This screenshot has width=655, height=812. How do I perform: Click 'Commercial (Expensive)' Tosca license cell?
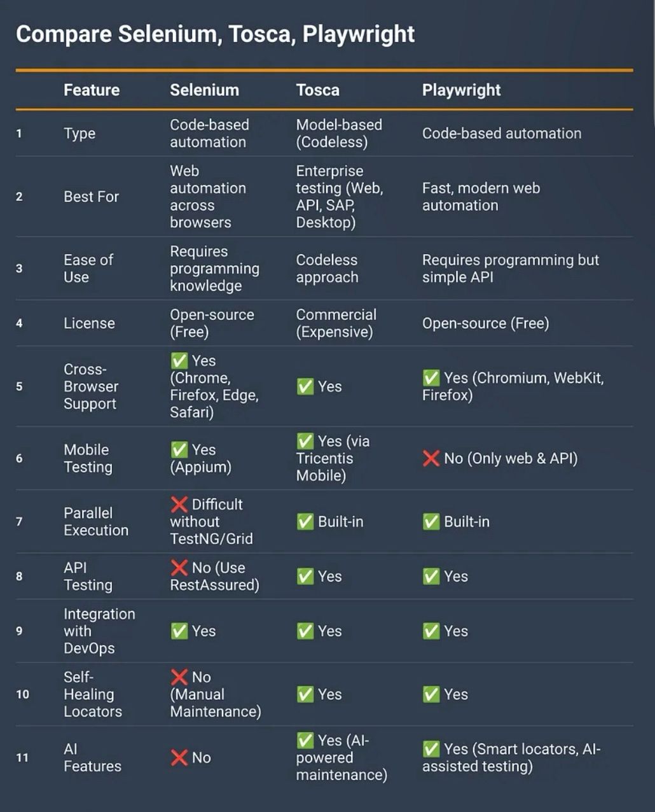336,323
